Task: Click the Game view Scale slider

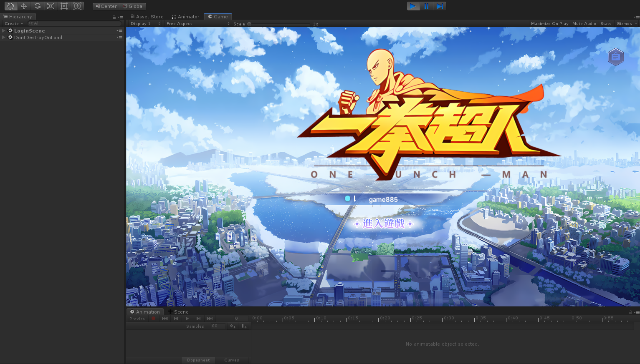Action: point(279,24)
